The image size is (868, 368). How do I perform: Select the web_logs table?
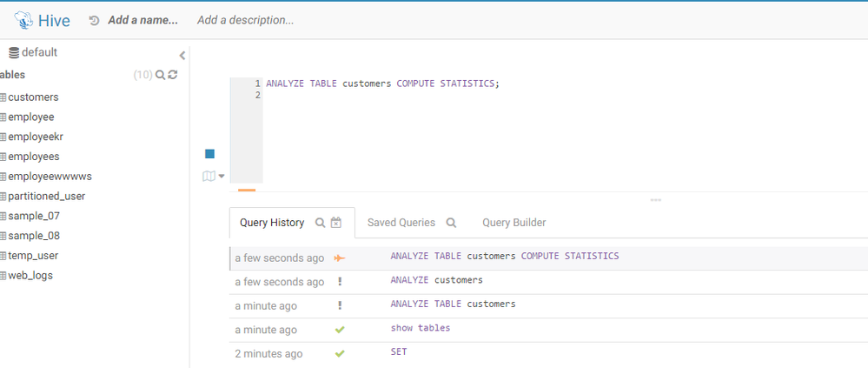point(30,276)
